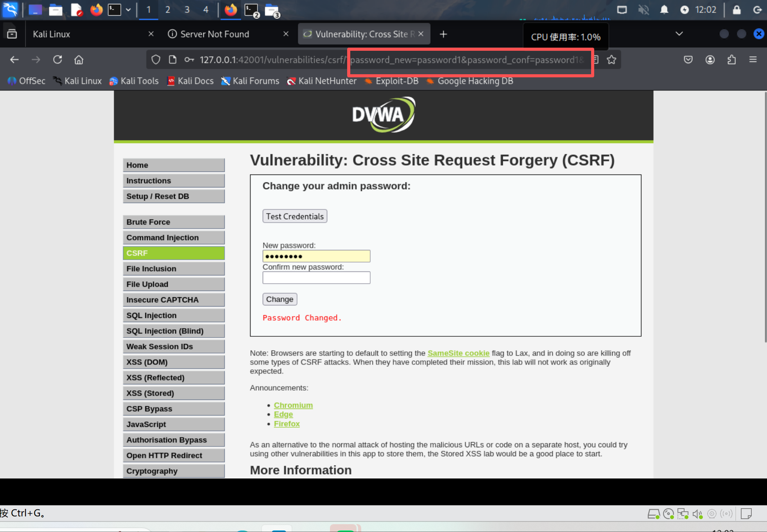
Task: Focus the Confirm new password field
Action: (316, 278)
